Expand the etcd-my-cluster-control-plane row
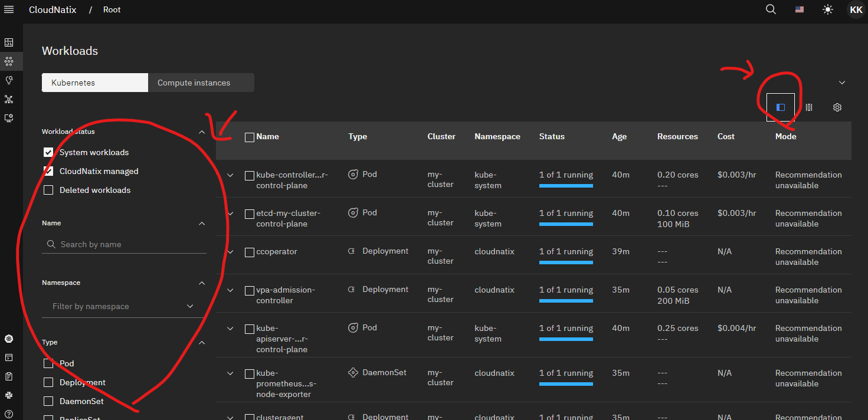The width and height of the screenshot is (868, 420). pyautogui.click(x=231, y=214)
